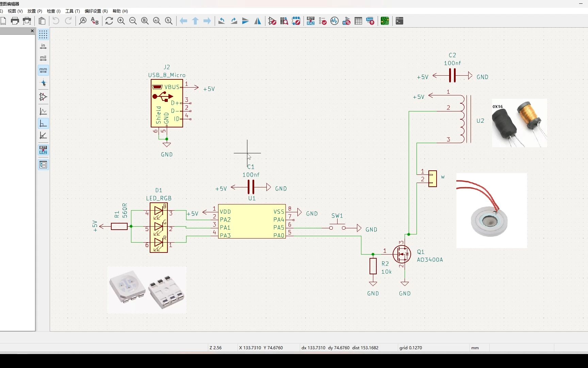588x368 pixels.
Task: Open the Footprint Editor
Action: click(x=296, y=21)
